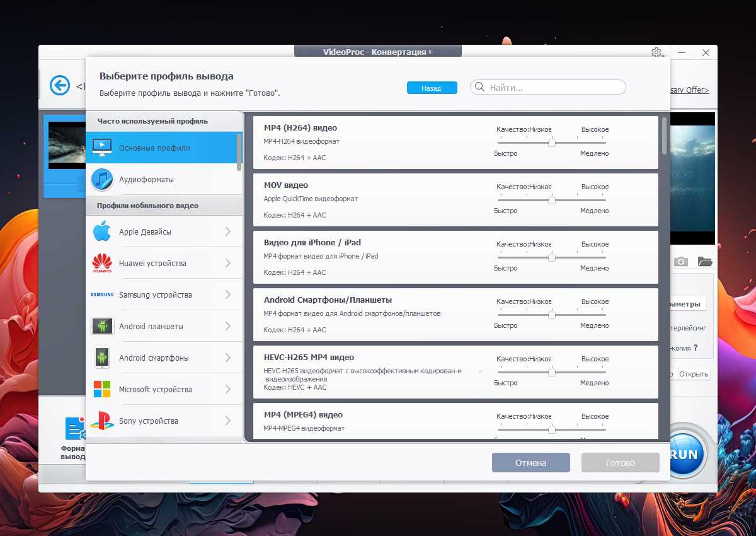This screenshot has height=536, width=756.
Task: Adjust quality slider for HEVC-H265 MP4 видео
Action: coord(551,372)
